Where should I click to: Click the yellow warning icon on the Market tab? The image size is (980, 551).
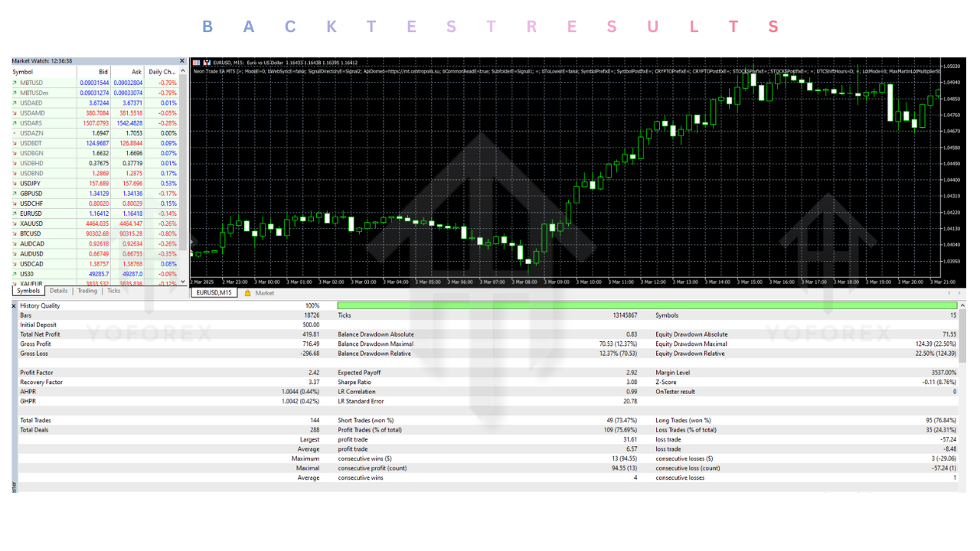[x=249, y=292]
